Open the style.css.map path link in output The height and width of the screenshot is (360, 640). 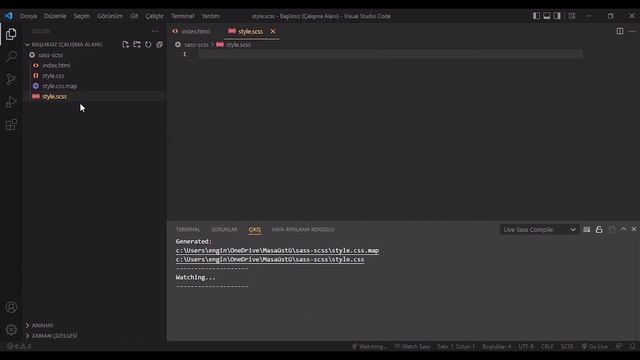coord(277,251)
